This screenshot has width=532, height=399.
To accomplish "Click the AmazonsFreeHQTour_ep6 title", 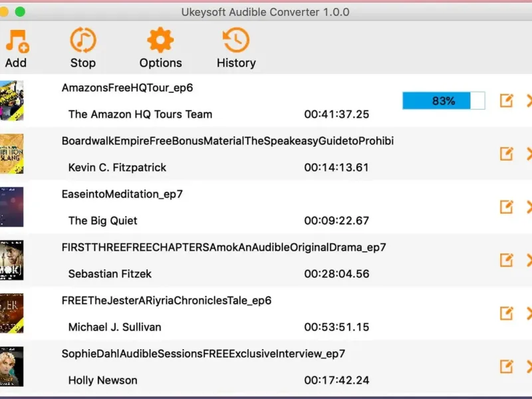I will (x=127, y=88).
